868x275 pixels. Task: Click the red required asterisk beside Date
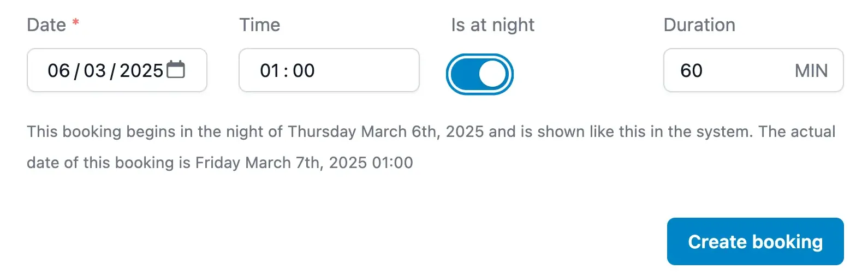click(x=76, y=23)
